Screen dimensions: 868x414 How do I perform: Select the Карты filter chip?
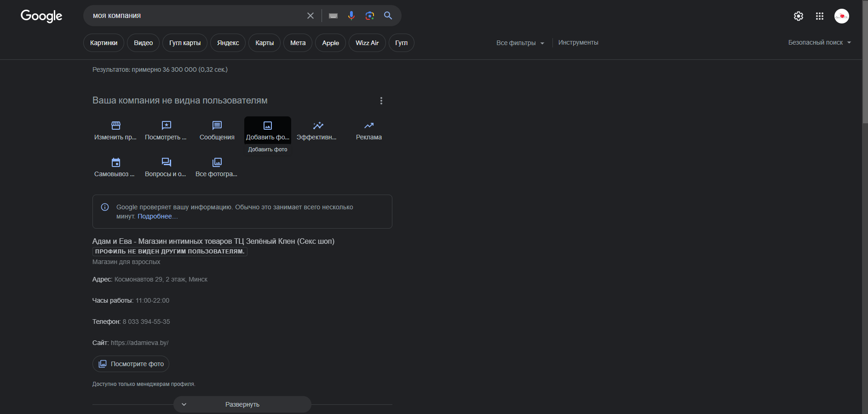(264, 43)
